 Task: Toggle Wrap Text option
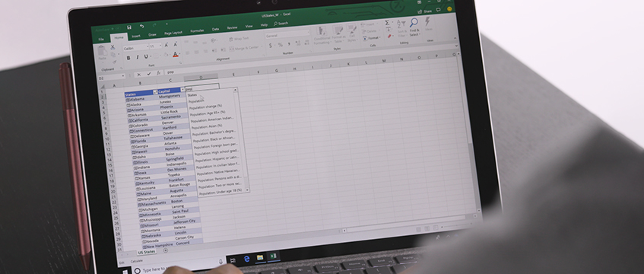pos(240,39)
